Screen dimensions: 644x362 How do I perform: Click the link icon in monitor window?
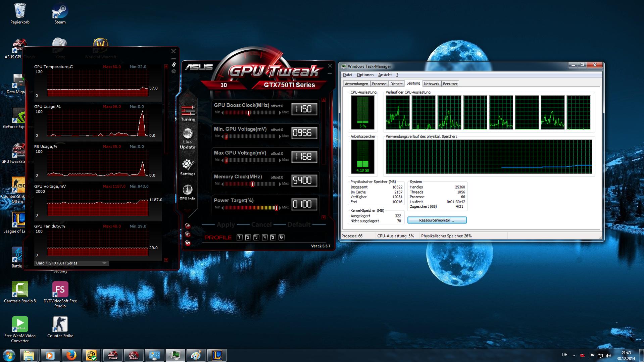pos(174,64)
